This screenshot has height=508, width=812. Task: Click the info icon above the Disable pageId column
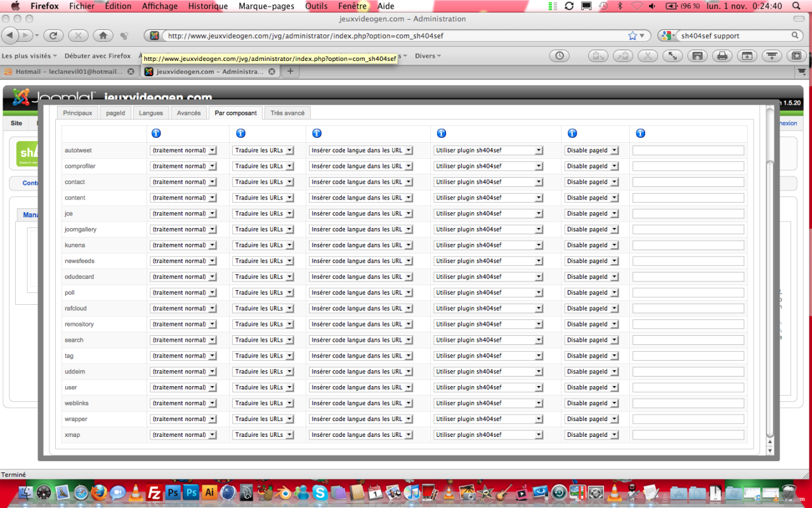click(x=572, y=133)
